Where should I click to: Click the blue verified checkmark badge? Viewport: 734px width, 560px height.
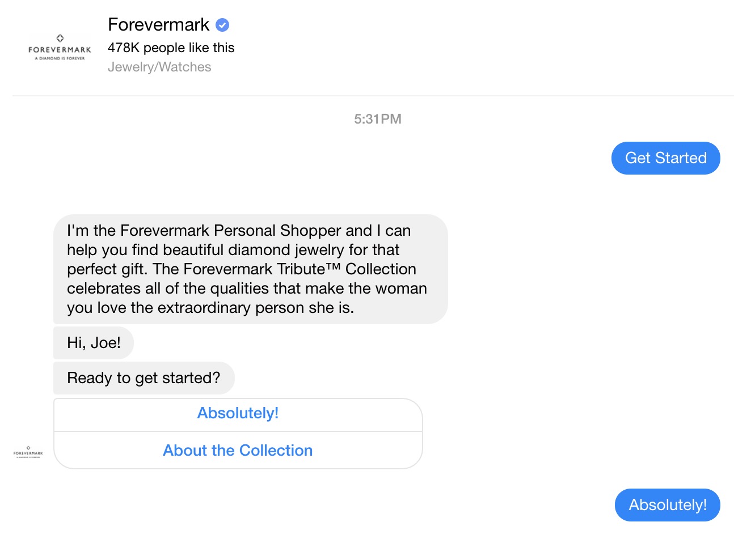pyautogui.click(x=222, y=25)
